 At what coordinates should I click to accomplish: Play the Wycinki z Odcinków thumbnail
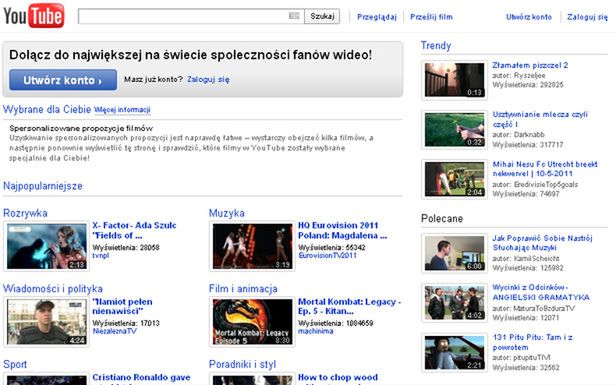click(x=454, y=303)
